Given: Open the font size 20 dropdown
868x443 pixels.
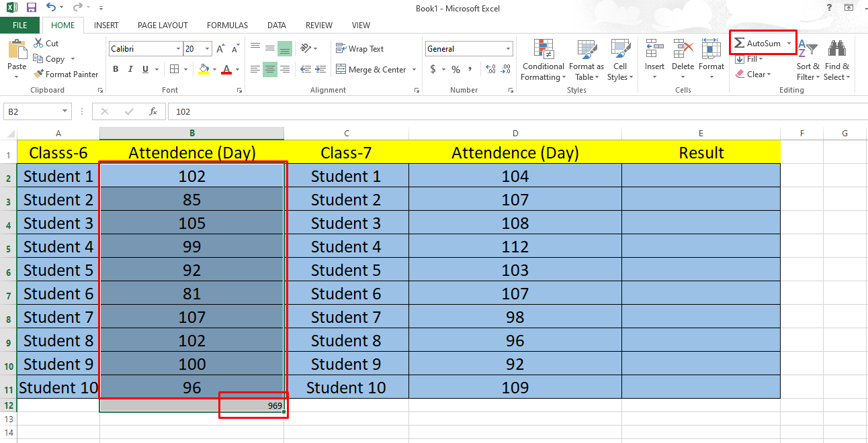Looking at the screenshot, I should click(208, 49).
